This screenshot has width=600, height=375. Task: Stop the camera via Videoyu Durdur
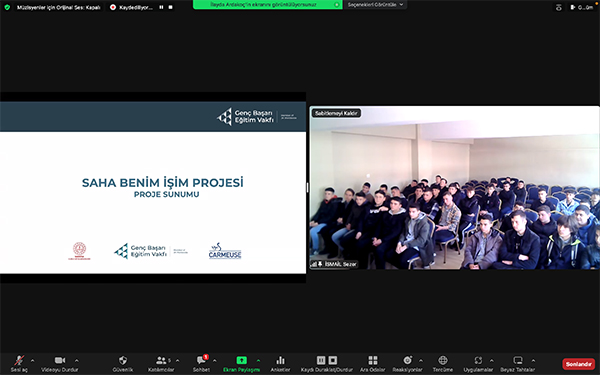[x=60, y=364]
